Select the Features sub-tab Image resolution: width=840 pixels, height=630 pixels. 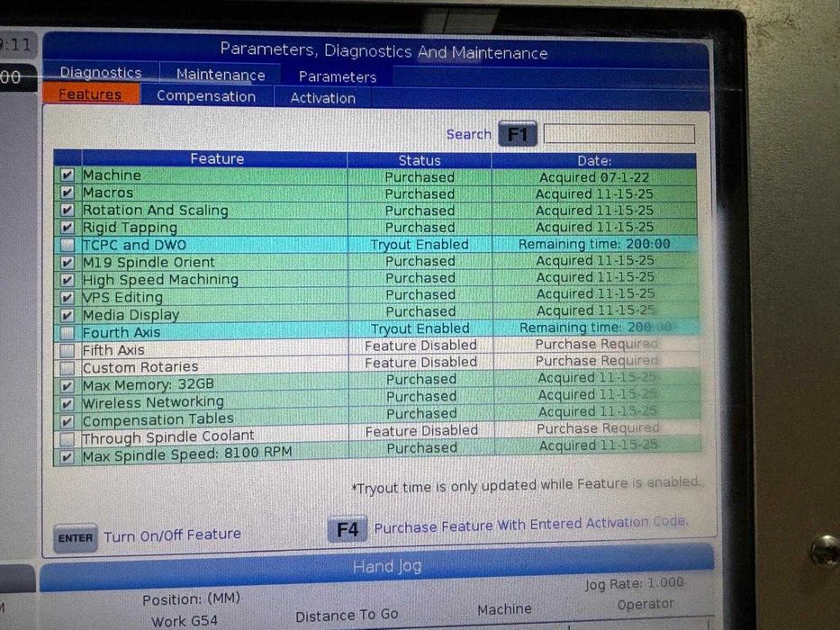[x=90, y=94]
